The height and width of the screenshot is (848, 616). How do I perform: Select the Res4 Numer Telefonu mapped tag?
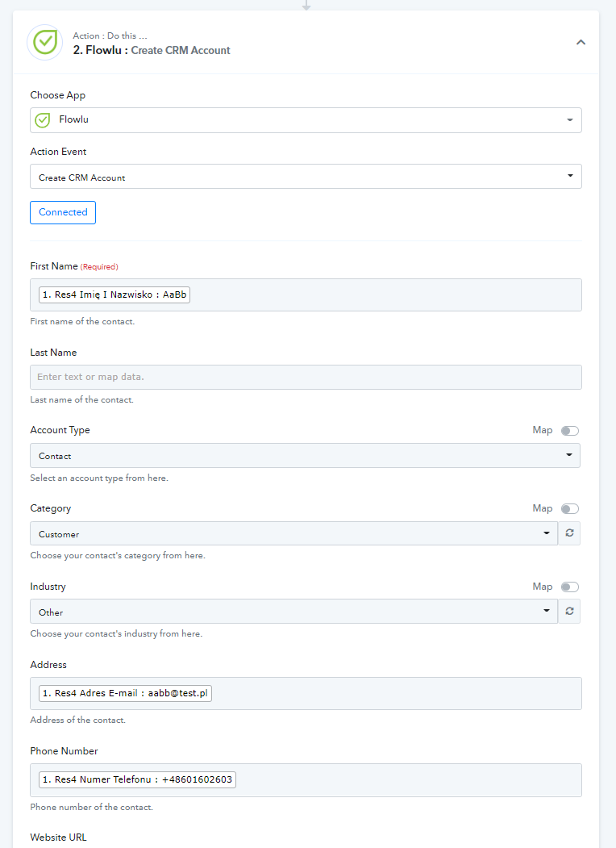tap(137, 780)
